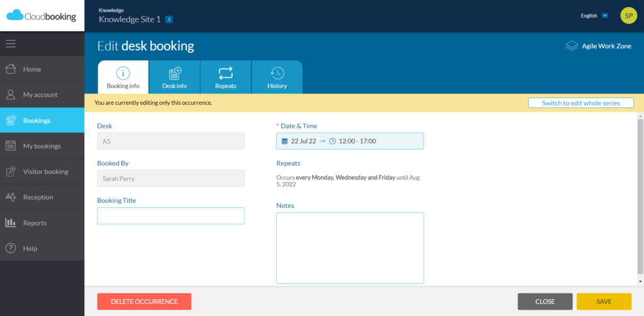Open the Home menu item
The image size is (644, 316).
click(x=42, y=69)
